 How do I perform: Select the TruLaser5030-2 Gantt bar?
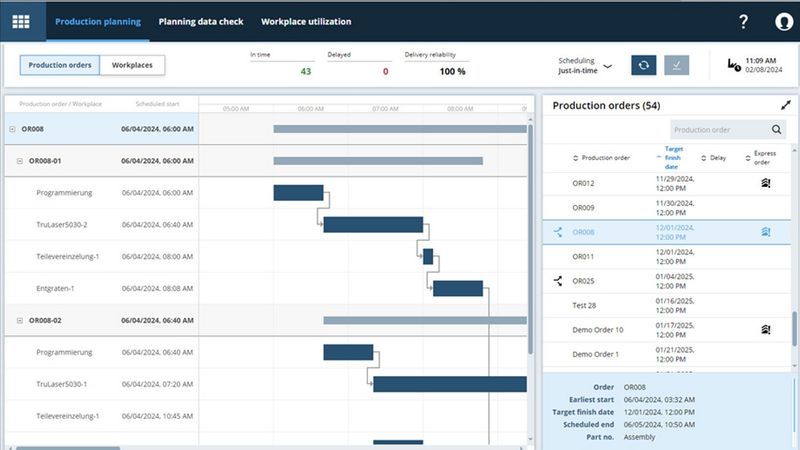coord(372,225)
